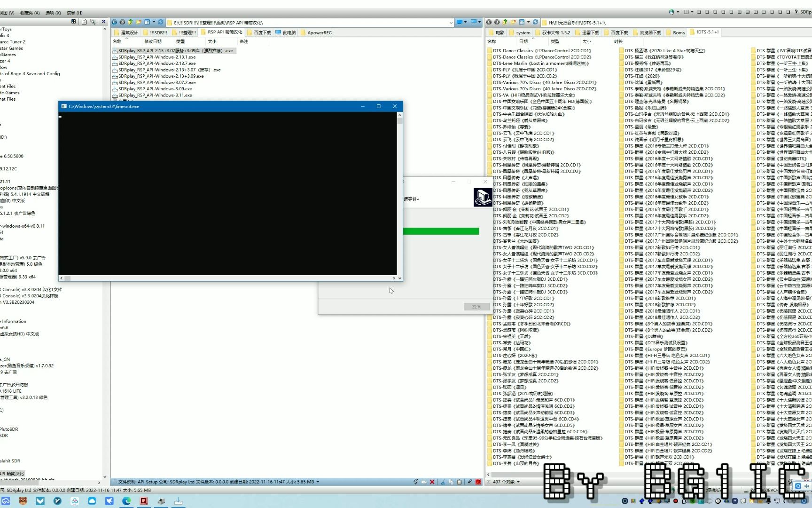This screenshot has width=812, height=508.
Task: Click the scroll-down arrow of left sidebar
Action: coord(104,476)
